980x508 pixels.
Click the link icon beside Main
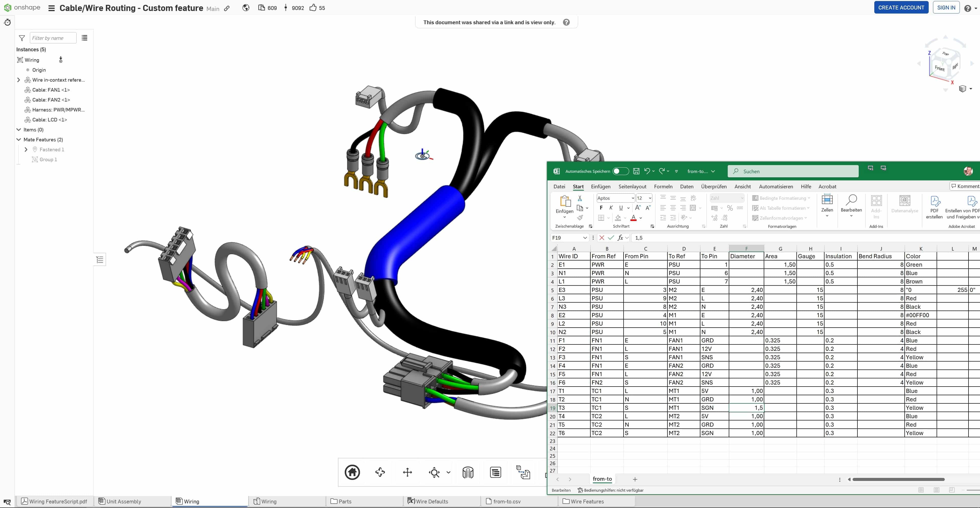pyautogui.click(x=227, y=8)
